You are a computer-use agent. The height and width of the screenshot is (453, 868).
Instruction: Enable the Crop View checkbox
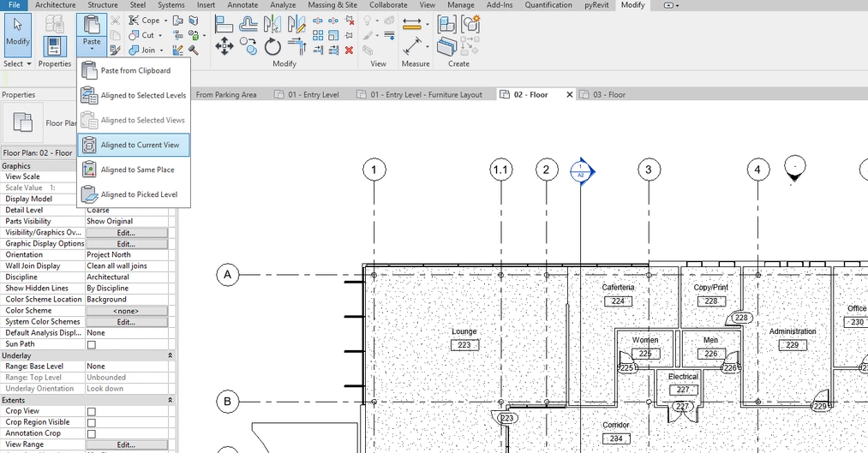tap(92, 412)
